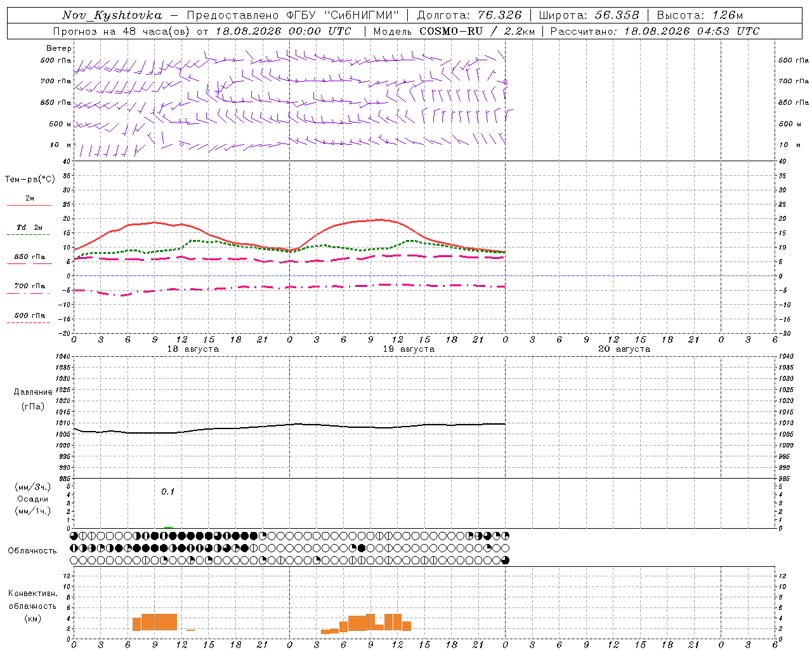Click the red 2m temperature legend line
This screenshot has width=812, height=650.
click(x=29, y=205)
